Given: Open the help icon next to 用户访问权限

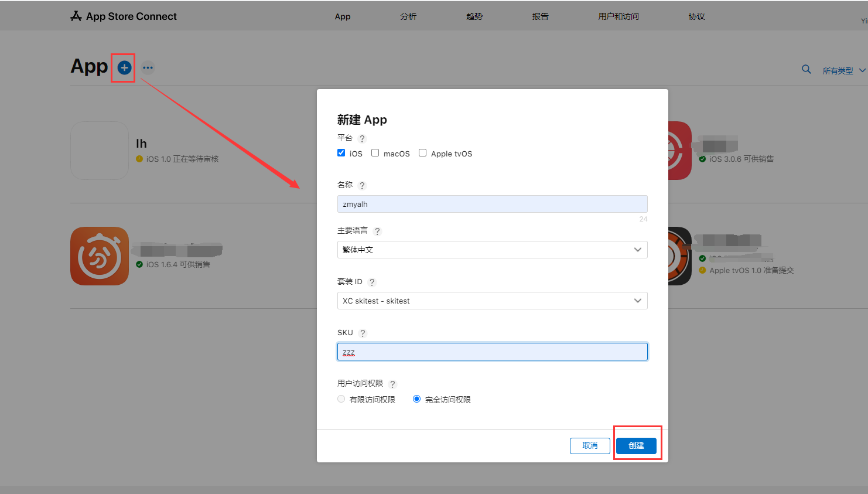Looking at the screenshot, I should coord(392,384).
